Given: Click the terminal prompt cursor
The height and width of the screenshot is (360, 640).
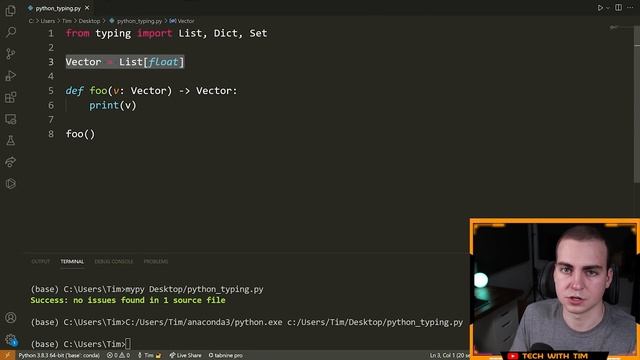Looking at the screenshot, I should pos(128,344).
